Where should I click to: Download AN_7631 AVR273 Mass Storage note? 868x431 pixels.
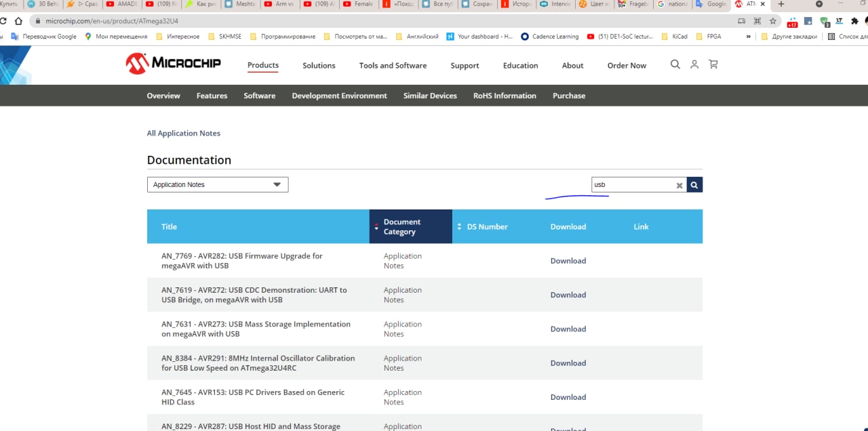[x=568, y=329]
